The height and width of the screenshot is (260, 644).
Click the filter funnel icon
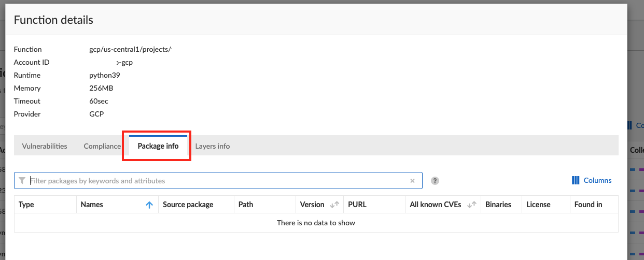coord(22,181)
